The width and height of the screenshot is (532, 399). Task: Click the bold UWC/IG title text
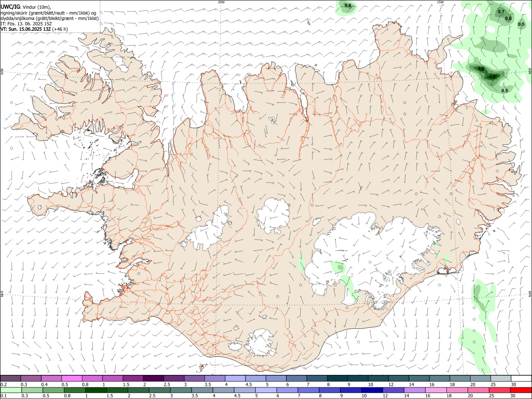[x=10, y=6]
